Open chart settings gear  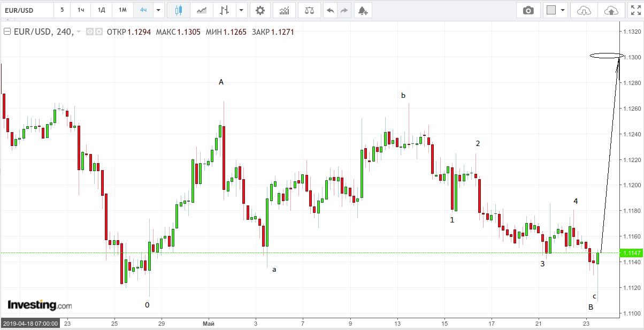click(260, 10)
